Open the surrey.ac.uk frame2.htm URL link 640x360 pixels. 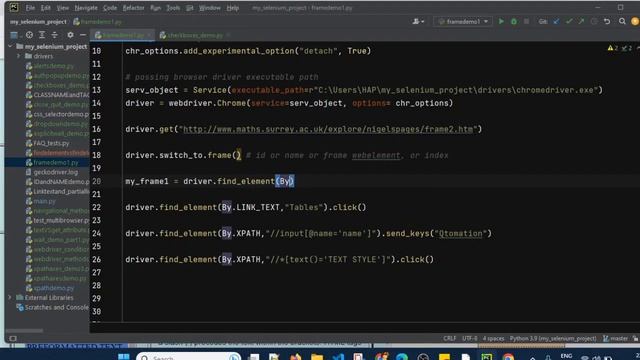coord(328,129)
